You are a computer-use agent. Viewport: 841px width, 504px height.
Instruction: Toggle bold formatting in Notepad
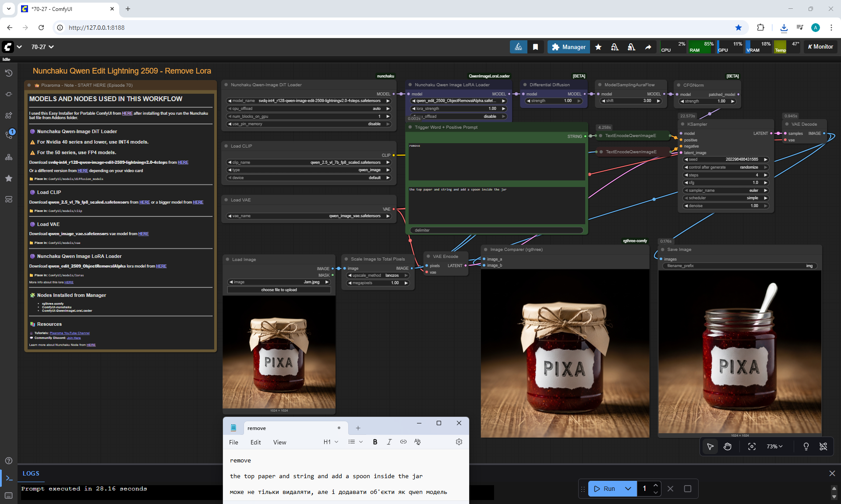tap(375, 442)
